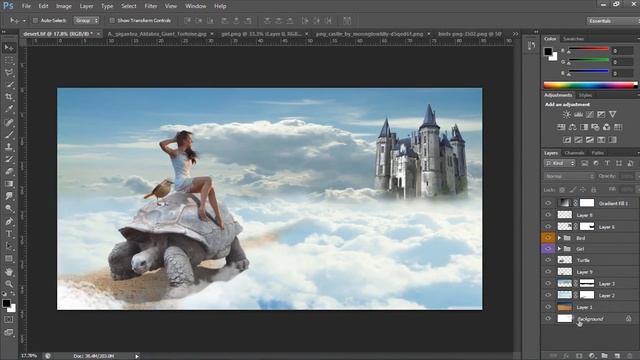This screenshot has height=360, width=640.
Task: Select the Type tool
Action: (9, 234)
